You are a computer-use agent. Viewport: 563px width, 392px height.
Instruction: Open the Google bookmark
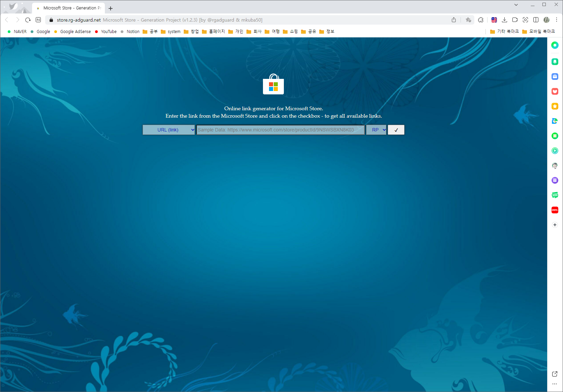[x=40, y=31]
